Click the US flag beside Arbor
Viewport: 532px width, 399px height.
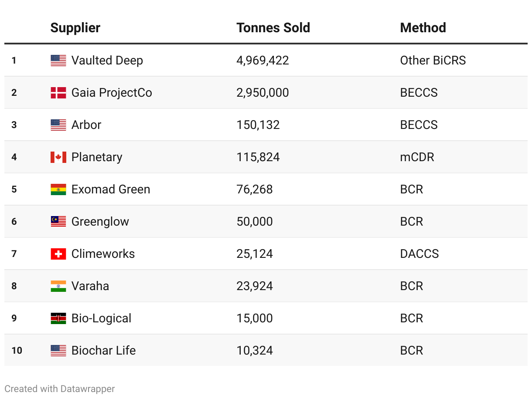tap(58, 125)
